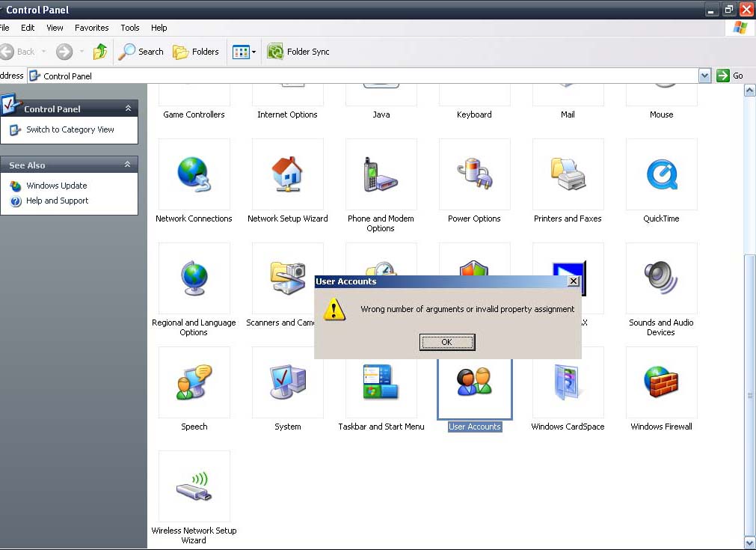Collapse the See Also section

tap(128, 165)
